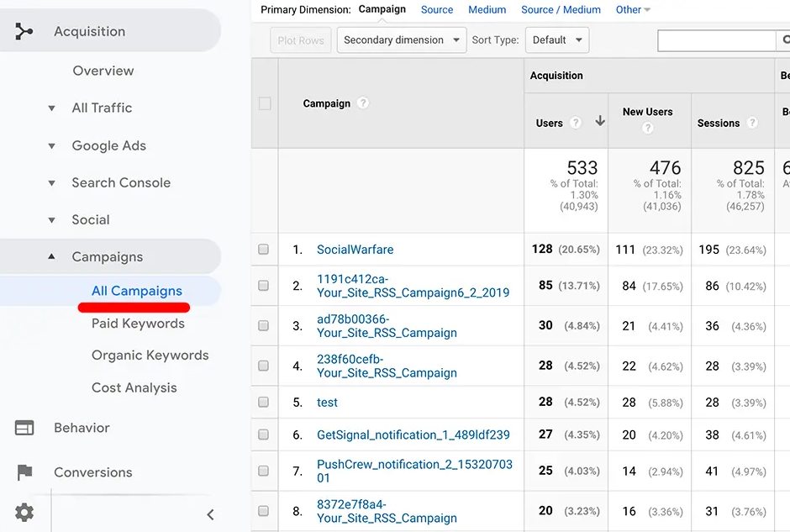Open the SocialWarfare campaign link

pos(355,250)
